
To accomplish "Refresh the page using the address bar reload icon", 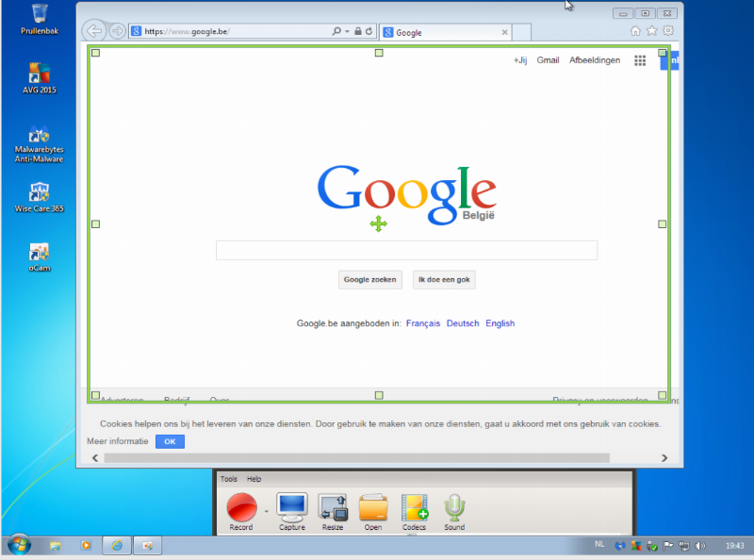I will pos(369,31).
